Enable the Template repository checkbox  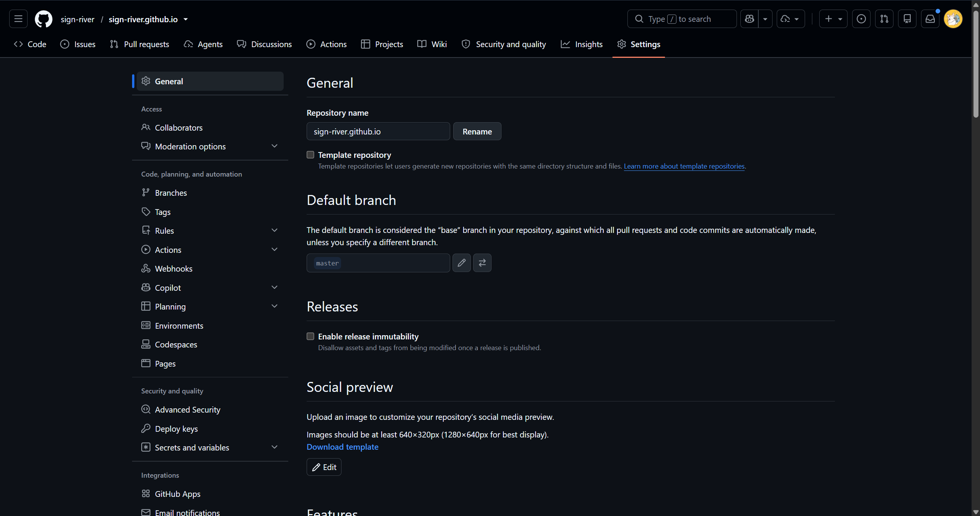[x=310, y=155]
